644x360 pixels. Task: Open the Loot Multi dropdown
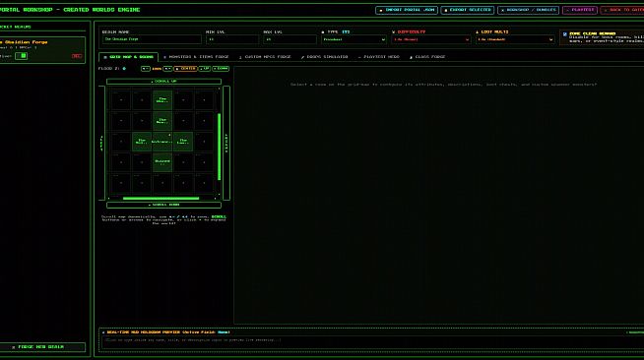(515, 39)
